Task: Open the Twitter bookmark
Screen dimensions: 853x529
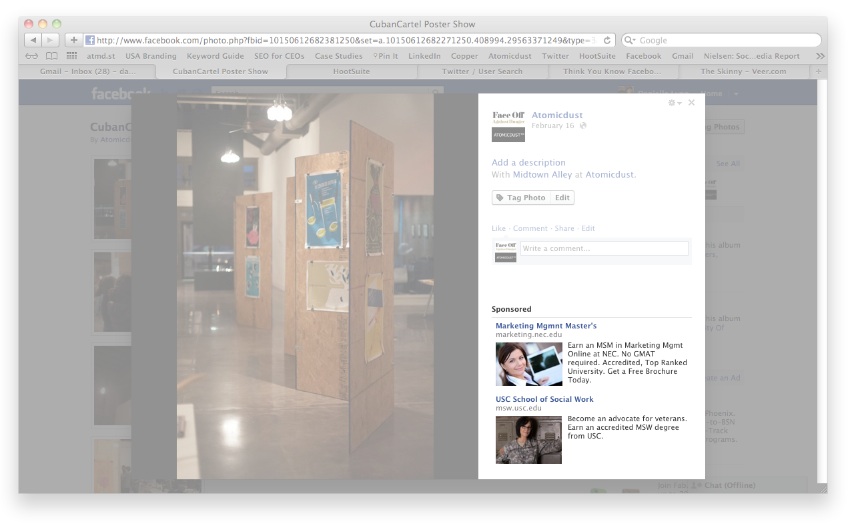Action: tap(555, 56)
